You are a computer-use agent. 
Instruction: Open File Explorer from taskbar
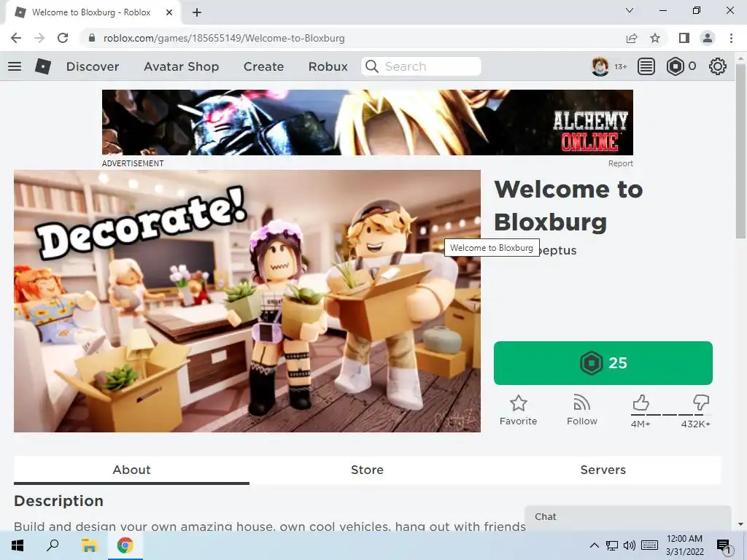[89, 545]
